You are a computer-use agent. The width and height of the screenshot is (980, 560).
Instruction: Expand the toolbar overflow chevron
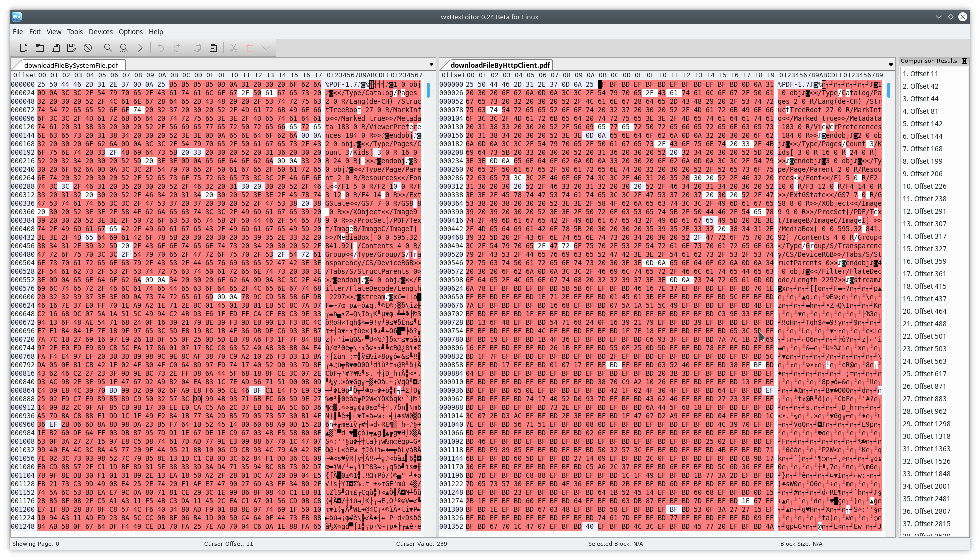click(x=265, y=48)
